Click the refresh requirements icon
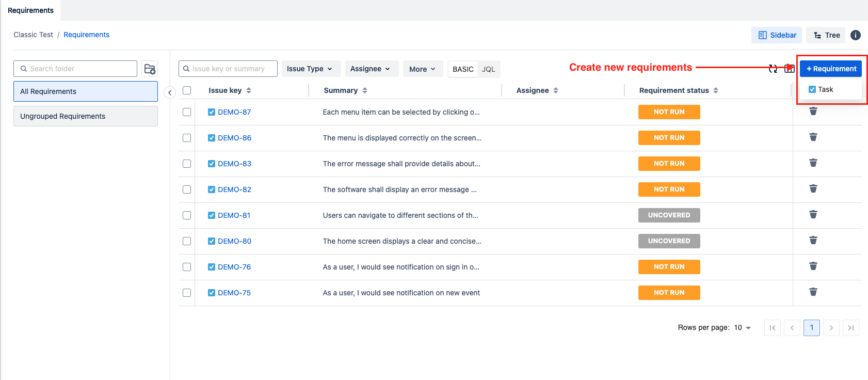This screenshot has width=868, height=380. click(x=773, y=69)
